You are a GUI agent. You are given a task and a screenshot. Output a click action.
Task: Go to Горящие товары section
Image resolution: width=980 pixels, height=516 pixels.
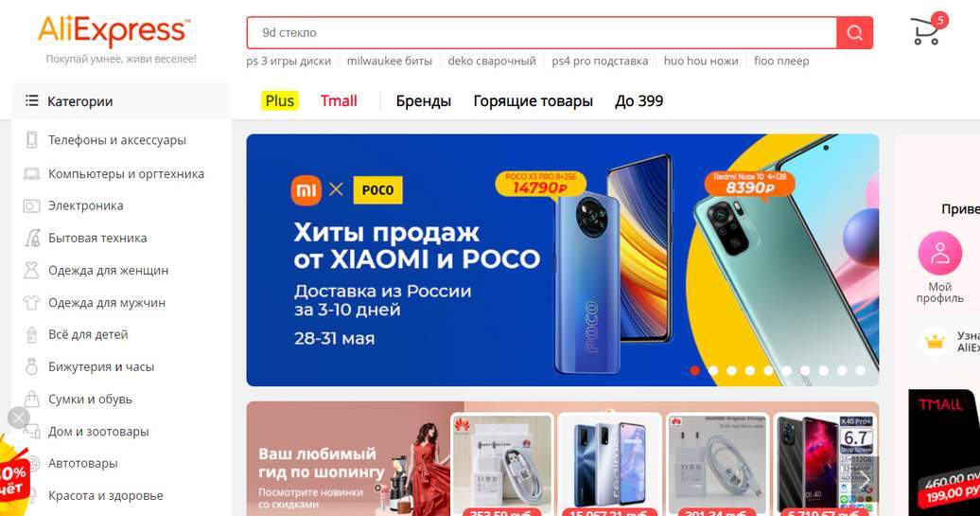point(534,100)
